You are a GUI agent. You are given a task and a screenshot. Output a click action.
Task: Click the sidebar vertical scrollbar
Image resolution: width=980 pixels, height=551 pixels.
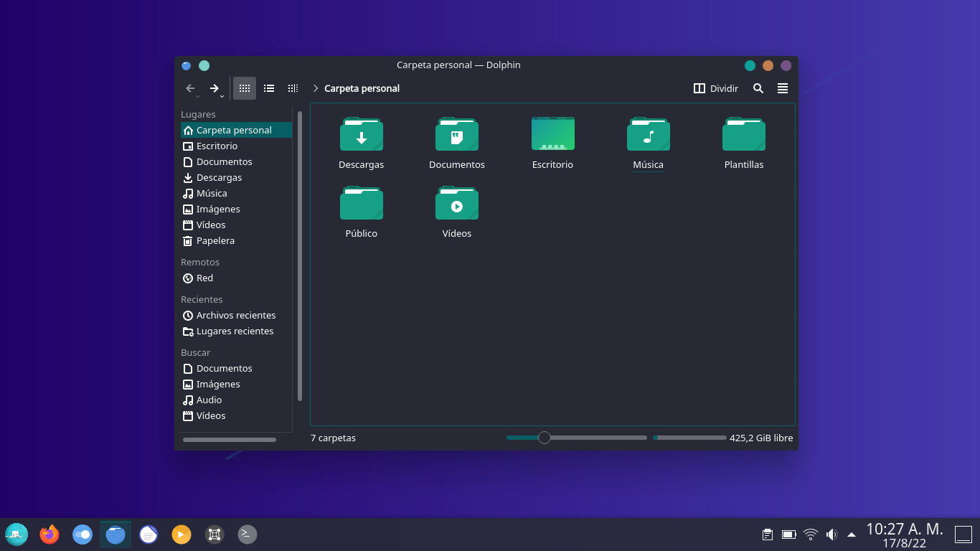tap(300, 255)
